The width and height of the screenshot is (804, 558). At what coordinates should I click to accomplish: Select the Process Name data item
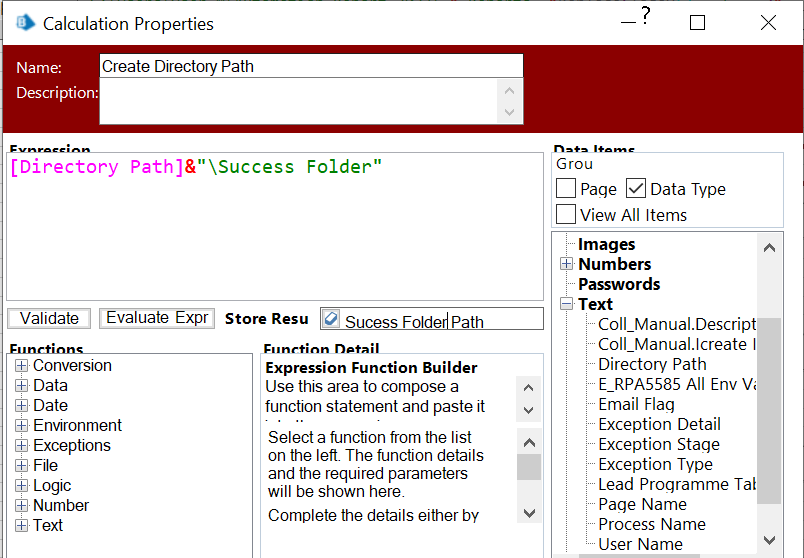[652, 524]
